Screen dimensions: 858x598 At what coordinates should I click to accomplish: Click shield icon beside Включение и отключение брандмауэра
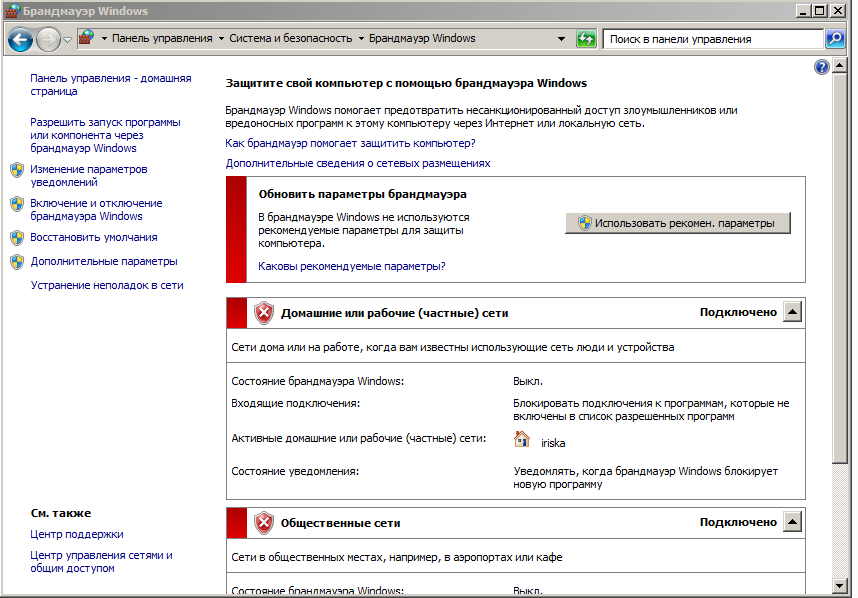17,204
